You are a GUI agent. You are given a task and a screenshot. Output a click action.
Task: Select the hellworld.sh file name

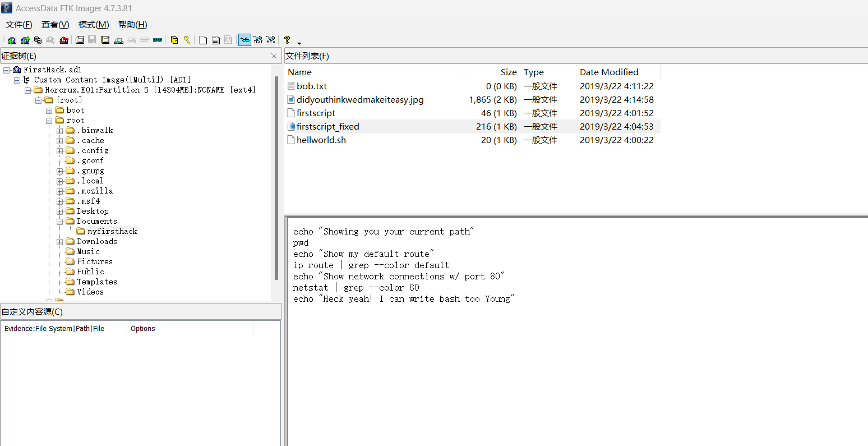coord(321,140)
